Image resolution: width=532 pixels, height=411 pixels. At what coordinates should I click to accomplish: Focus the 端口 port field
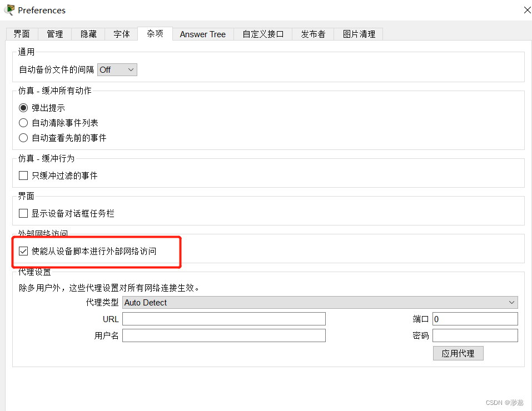point(475,319)
